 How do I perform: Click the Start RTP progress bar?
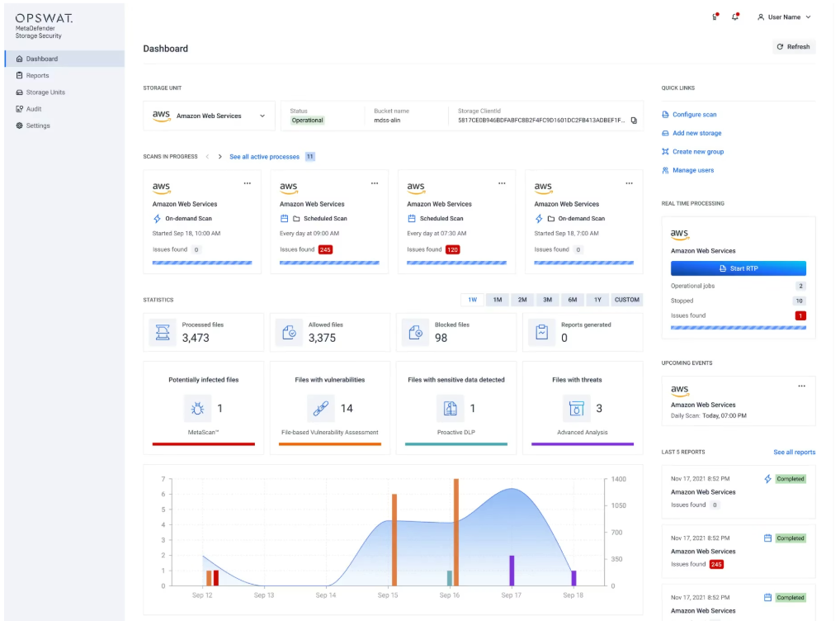pyautogui.click(x=739, y=327)
